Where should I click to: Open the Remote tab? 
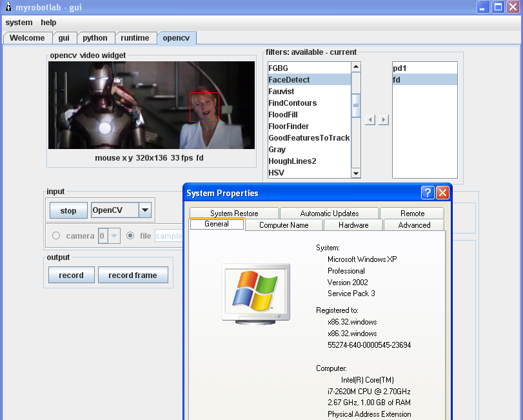point(412,213)
